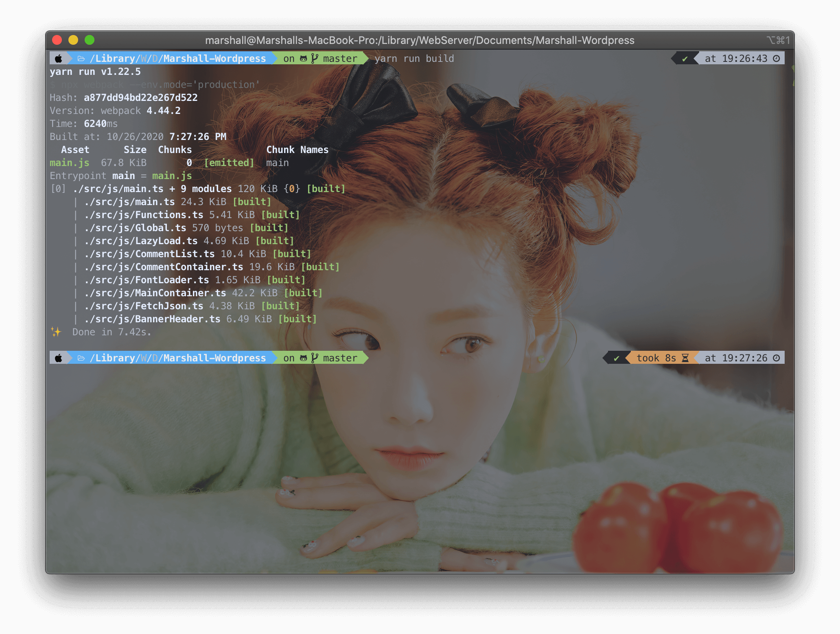Click the 'Asset' column header

point(75,150)
